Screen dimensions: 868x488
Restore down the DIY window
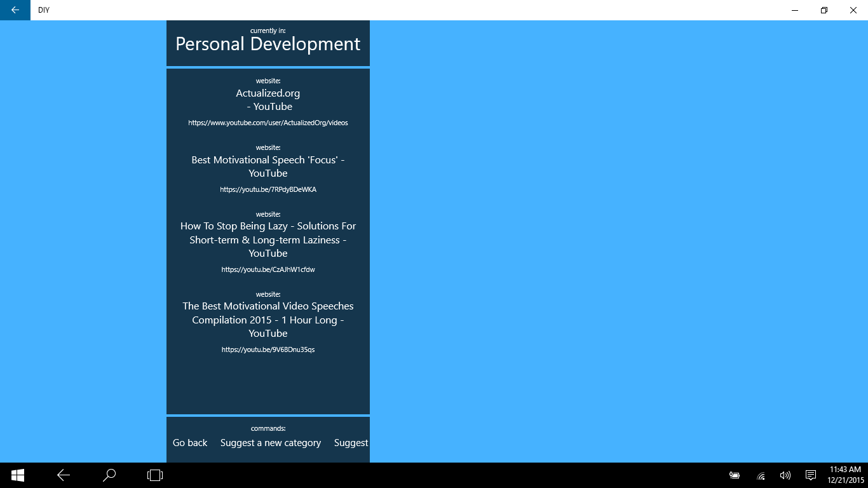pyautogui.click(x=824, y=10)
